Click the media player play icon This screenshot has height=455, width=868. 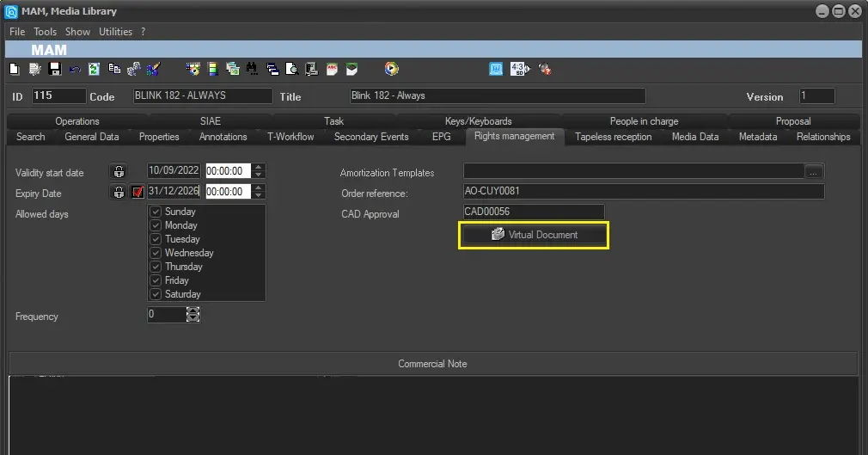(392, 69)
